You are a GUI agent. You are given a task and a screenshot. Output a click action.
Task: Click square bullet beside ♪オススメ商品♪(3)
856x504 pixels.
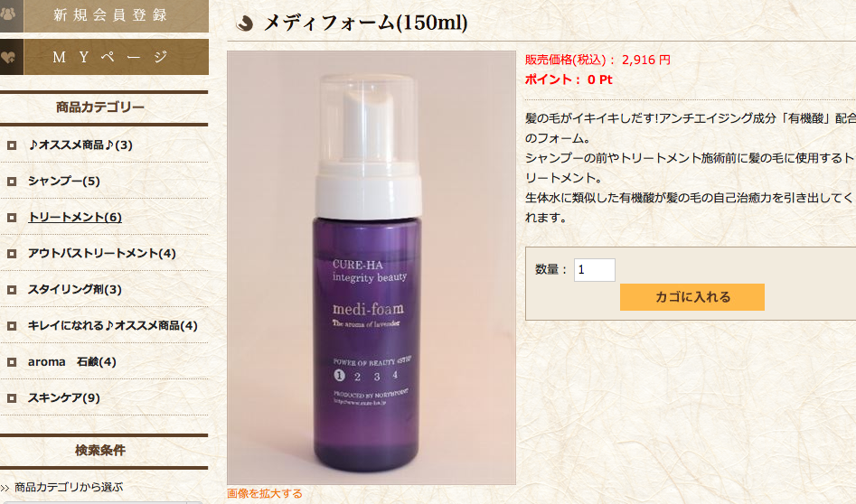12,145
